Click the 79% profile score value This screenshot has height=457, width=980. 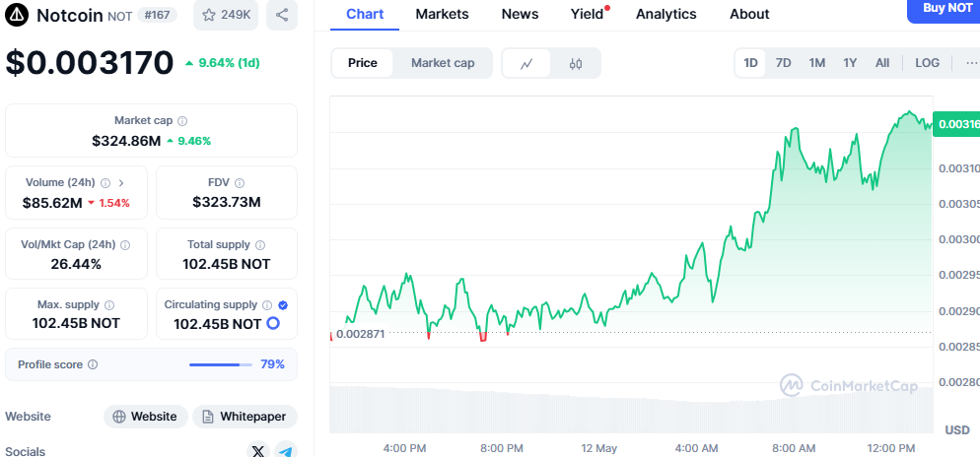[x=272, y=364]
